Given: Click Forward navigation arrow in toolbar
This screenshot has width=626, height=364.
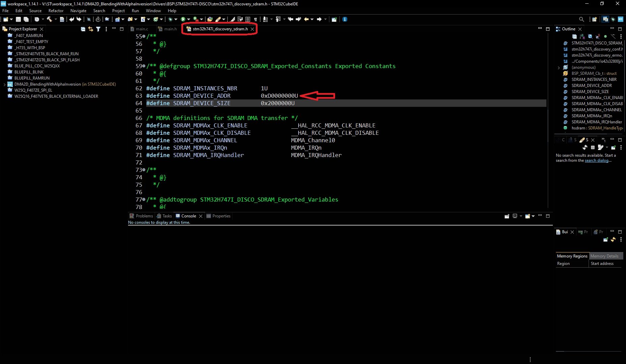Looking at the screenshot, I should 319,19.
